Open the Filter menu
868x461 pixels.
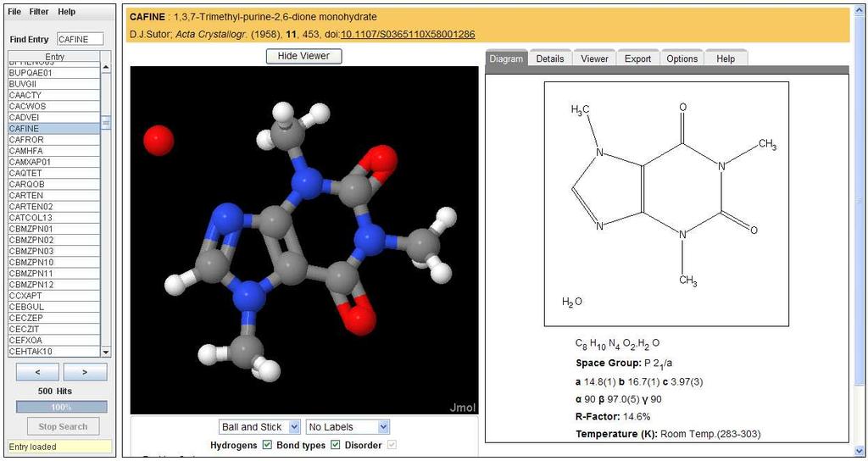pyautogui.click(x=39, y=12)
